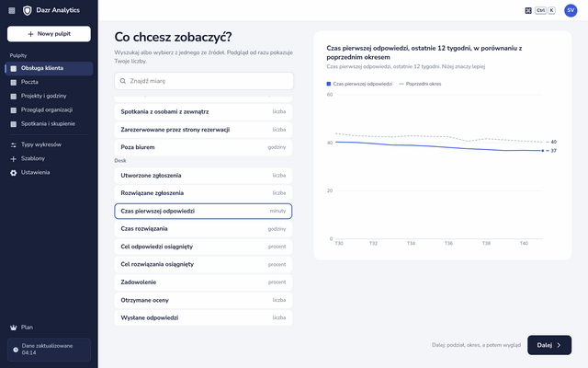Open the Spotkania i skupienie dashboard
The image size is (588, 368).
[49, 124]
